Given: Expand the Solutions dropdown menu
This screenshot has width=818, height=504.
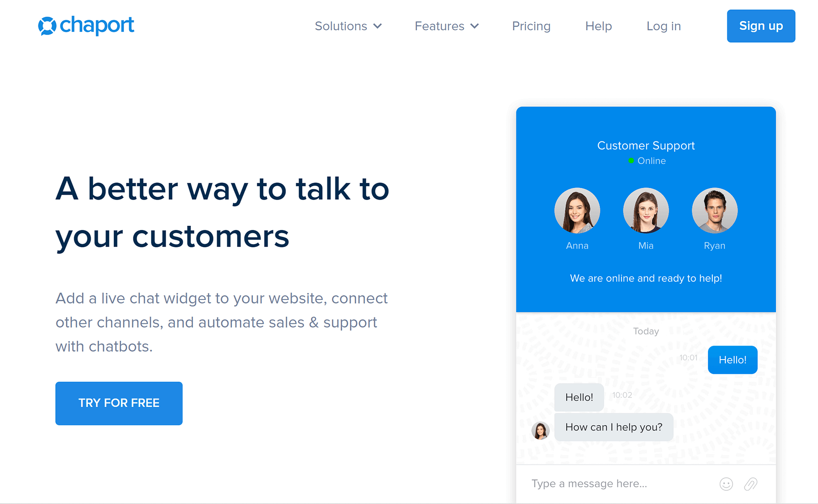Looking at the screenshot, I should click(346, 26).
